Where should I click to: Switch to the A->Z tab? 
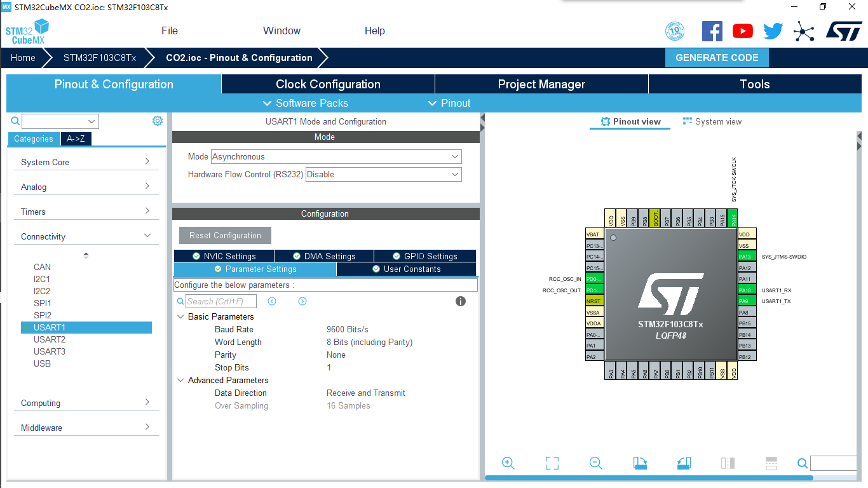pyautogui.click(x=76, y=139)
